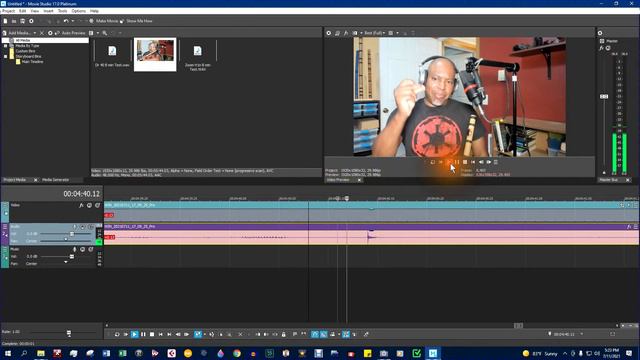Click Stop in the timeline transport bar
The image size is (640, 360).
coord(152,334)
